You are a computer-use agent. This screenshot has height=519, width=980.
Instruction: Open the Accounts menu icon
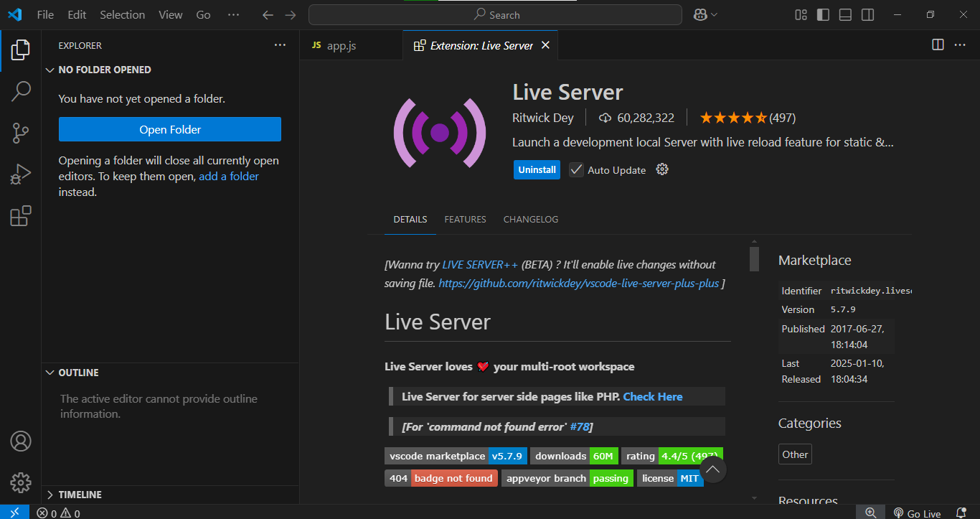(21, 441)
